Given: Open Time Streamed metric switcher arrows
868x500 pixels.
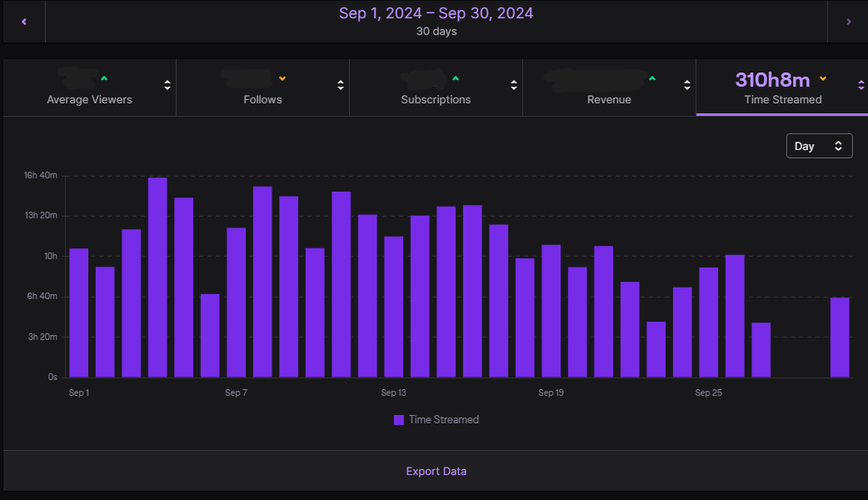Looking at the screenshot, I should 861,85.
